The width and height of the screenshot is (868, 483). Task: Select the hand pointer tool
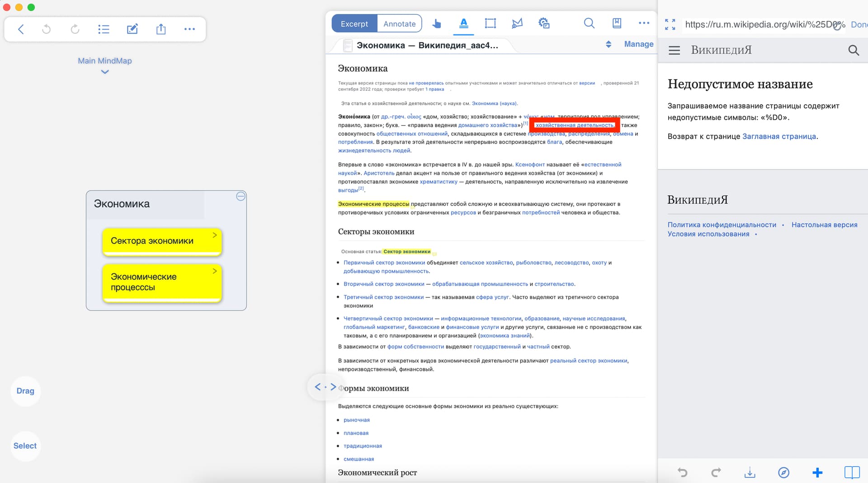pyautogui.click(x=436, y=23)
